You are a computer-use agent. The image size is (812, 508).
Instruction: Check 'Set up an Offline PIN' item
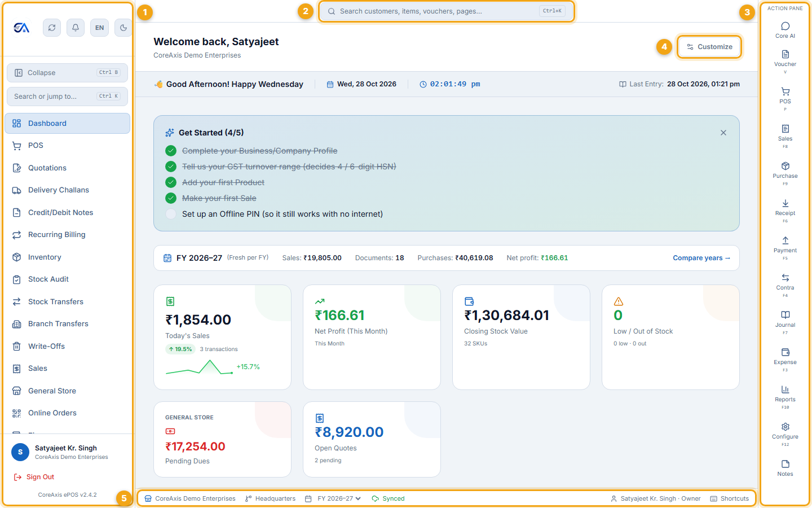click(x=171, y=214)
